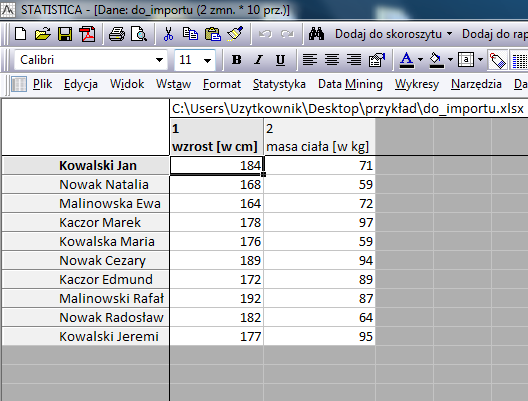Click the label tag icon

[498, 61]
